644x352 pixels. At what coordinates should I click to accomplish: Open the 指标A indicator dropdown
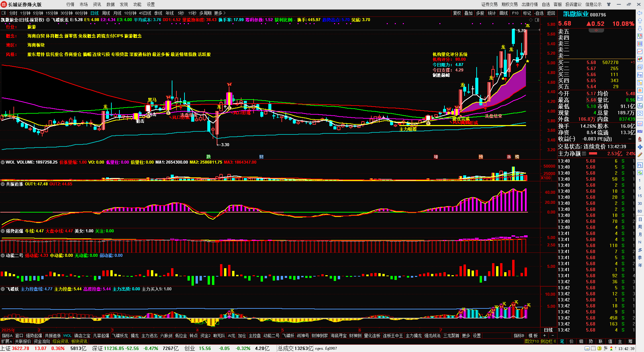7,336
